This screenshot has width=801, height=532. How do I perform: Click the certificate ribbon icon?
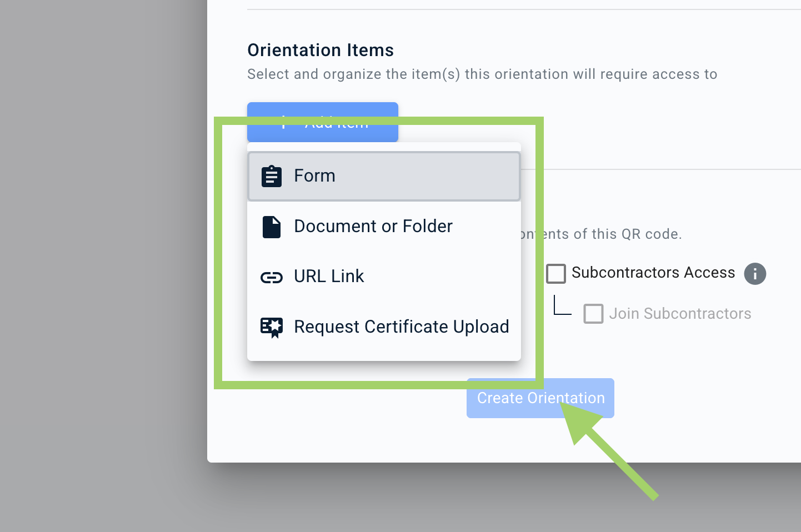pos(271,327)
